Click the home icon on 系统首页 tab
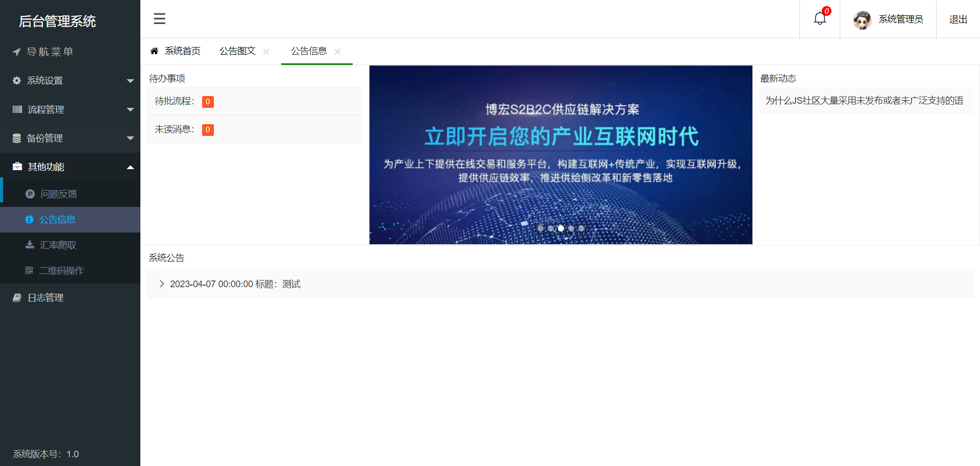This screenshot has height=466, width=980. pos(155,51)
